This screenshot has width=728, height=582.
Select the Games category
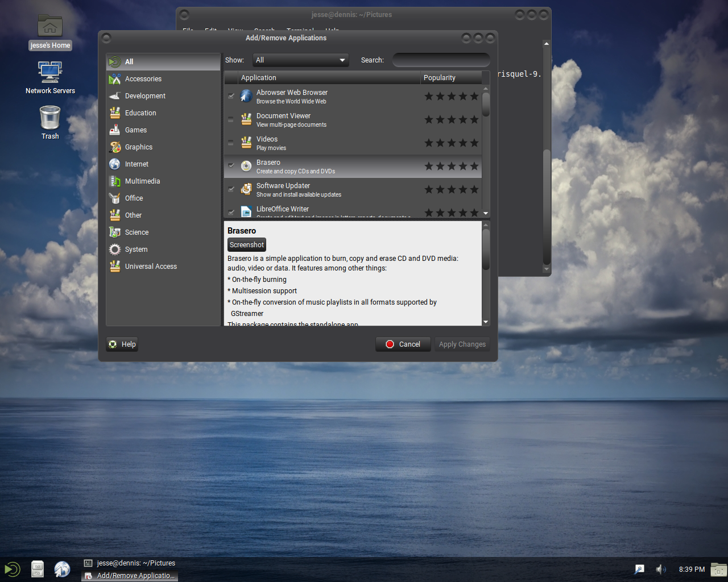pos(163,130)
